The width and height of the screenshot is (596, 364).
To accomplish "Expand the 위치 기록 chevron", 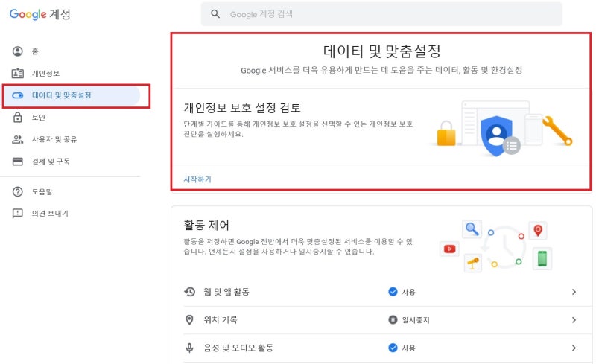I will pyautogui.click(x=574, y=320).
